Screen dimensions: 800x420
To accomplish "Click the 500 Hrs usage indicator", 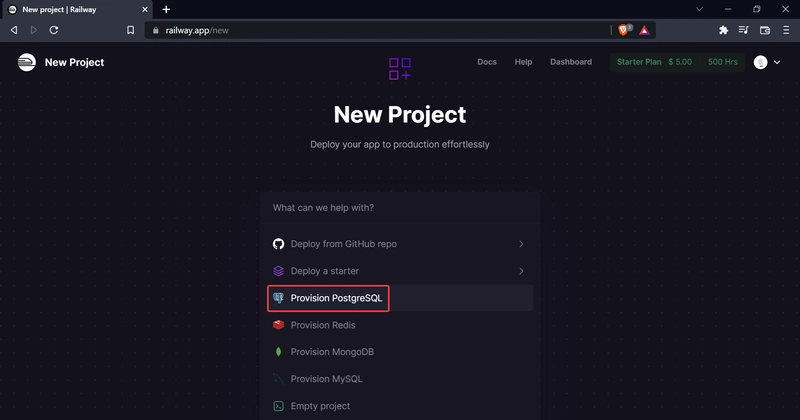I will coord(722,62).
